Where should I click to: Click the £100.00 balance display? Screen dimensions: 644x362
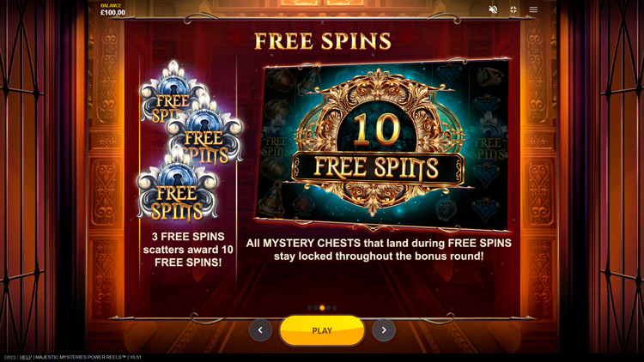pos(112,13)
